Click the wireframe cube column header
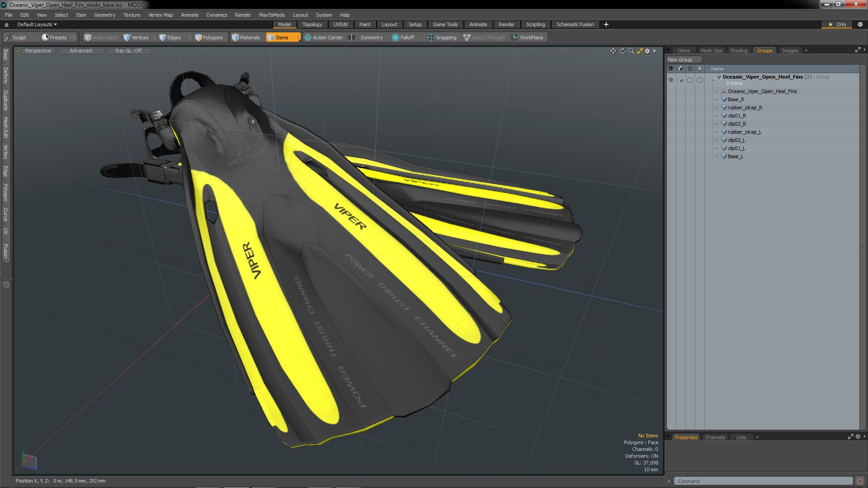 (x=690, y=69)
